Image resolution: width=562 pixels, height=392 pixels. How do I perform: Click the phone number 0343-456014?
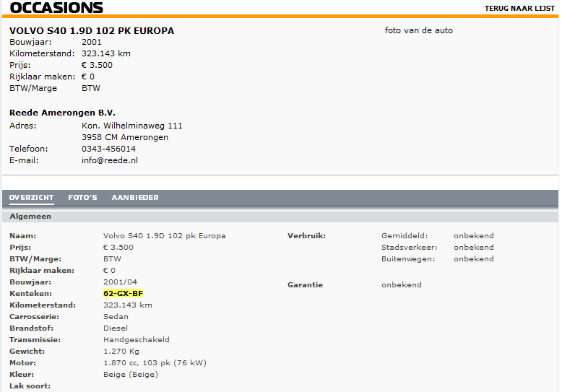(108, 149)
